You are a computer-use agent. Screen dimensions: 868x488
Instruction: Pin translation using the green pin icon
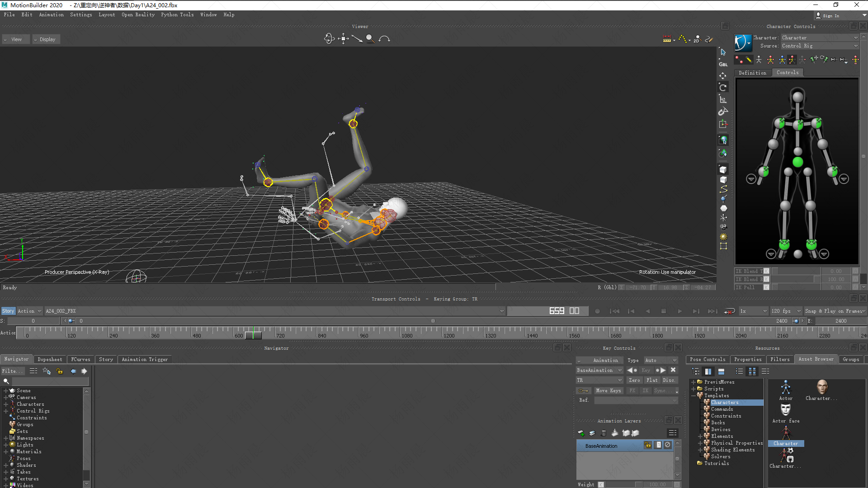[x=814, y=59]
